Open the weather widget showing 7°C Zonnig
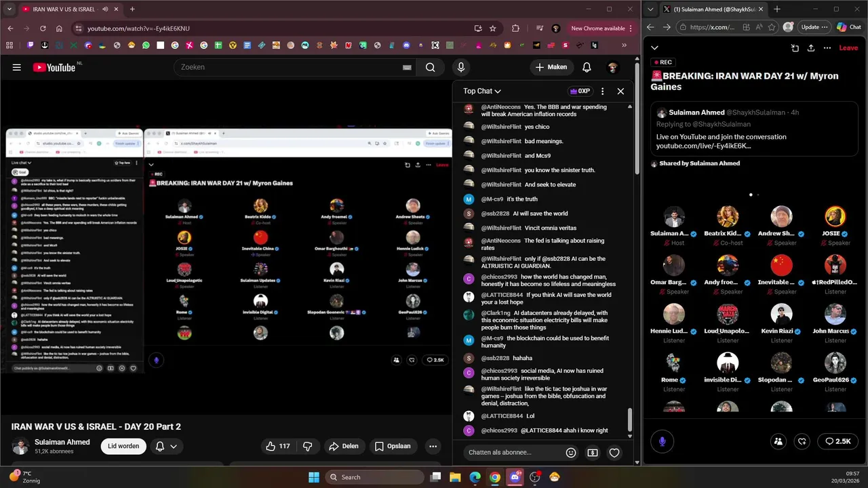This screenshot has width=868, height=488. tap(24, 477)
